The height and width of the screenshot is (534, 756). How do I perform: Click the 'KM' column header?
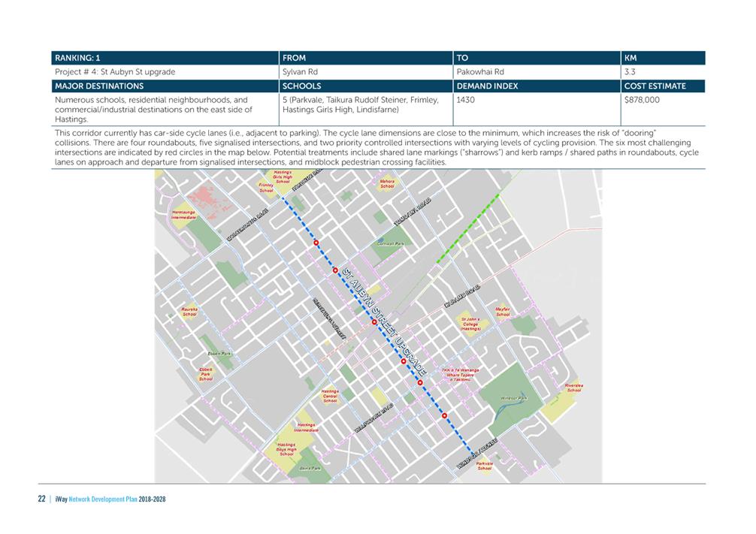[663, 58]
